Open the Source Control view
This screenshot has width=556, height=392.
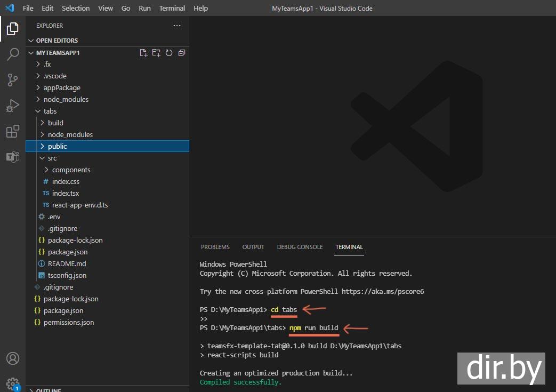[x=13, y=80]
